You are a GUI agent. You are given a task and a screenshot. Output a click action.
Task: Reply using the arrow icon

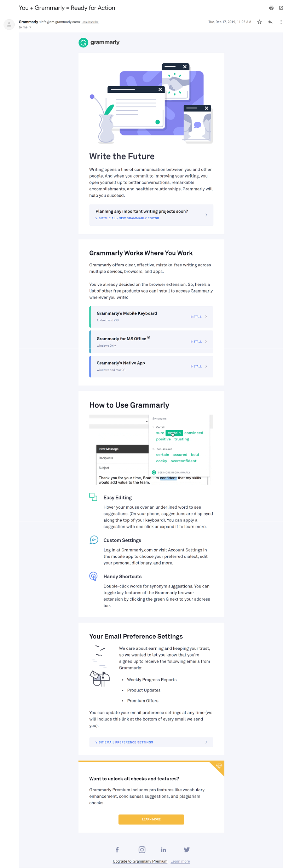coord(270,22)
